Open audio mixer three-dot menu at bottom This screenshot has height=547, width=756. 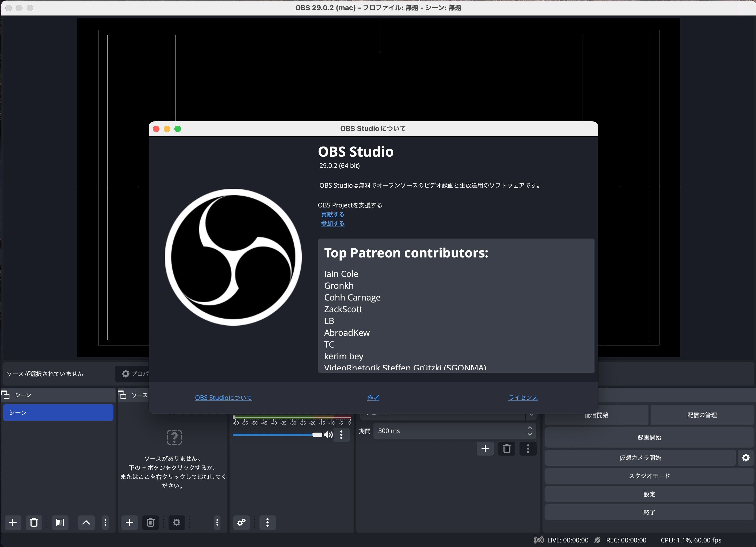pyautogui.click(x=267, y=522)
